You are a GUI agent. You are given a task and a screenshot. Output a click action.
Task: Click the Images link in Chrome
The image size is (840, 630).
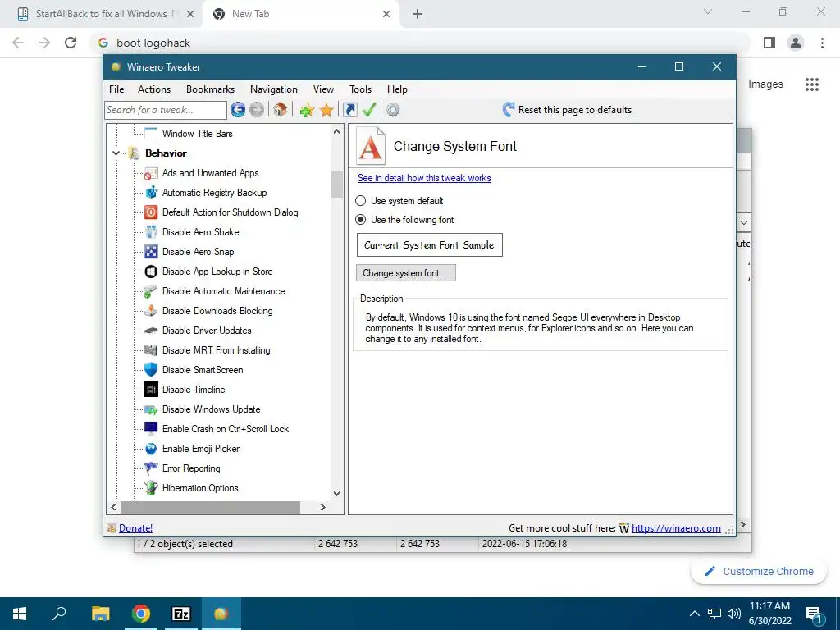pos(765,84)
